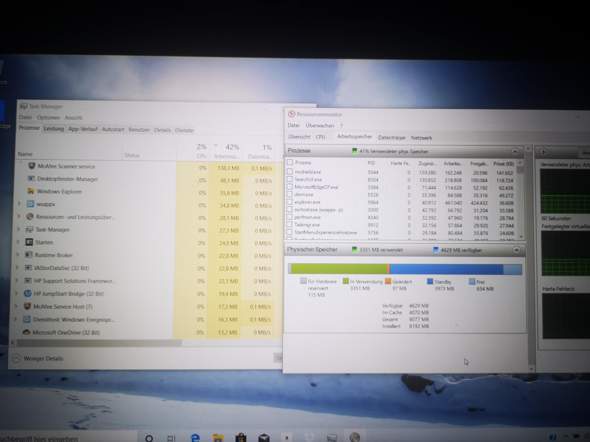Screen dimensions: 590x442
Task: Open File Explorer from the taskbar
Action: (x=218, y=438)
